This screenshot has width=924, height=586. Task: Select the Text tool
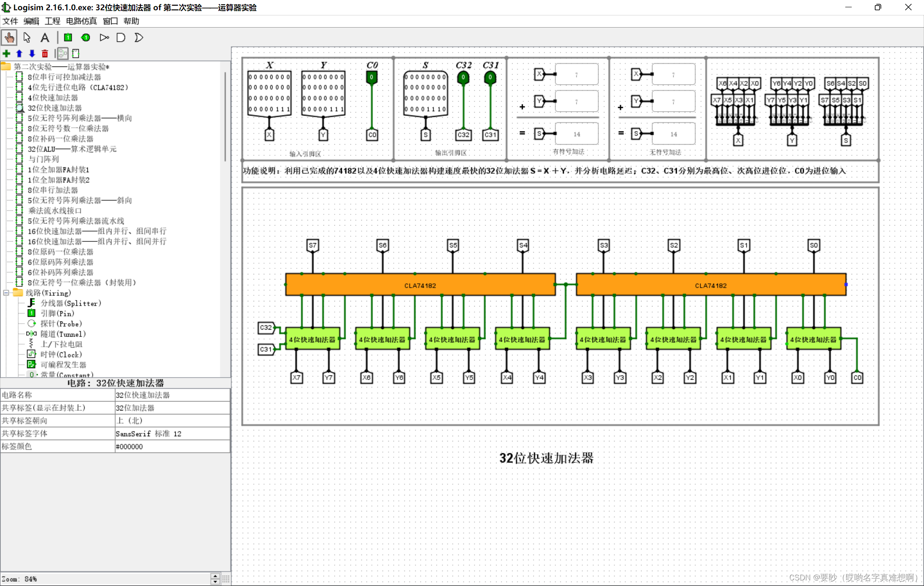pos(44,38)
